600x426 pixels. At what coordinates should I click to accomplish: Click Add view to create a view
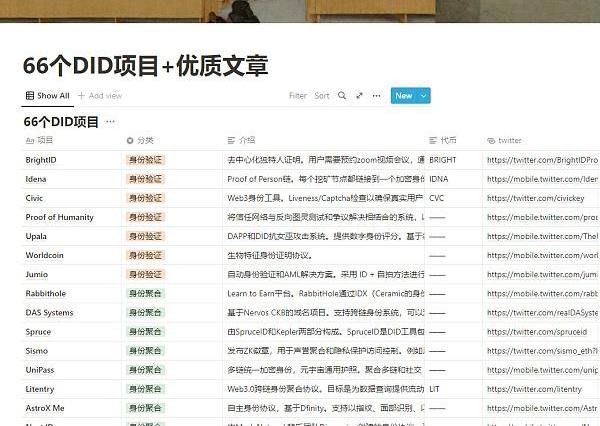click(100, 96)
